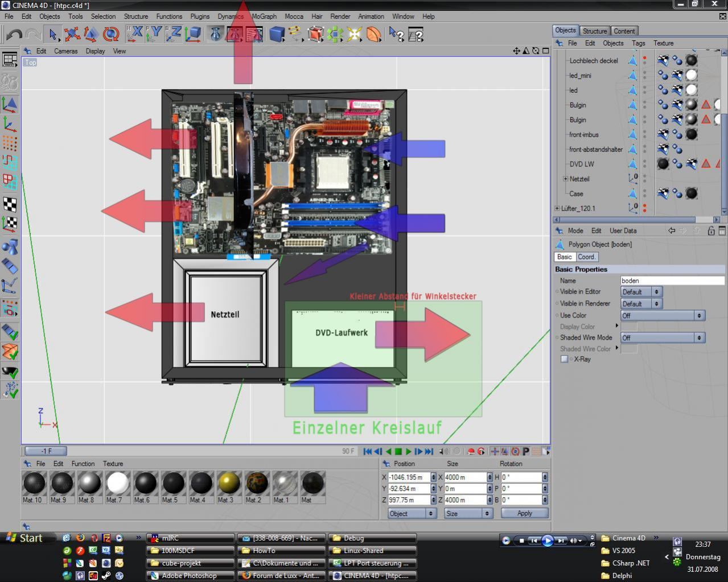
Task: Open the Render Settings icon
Action: (x=254, y=34)
